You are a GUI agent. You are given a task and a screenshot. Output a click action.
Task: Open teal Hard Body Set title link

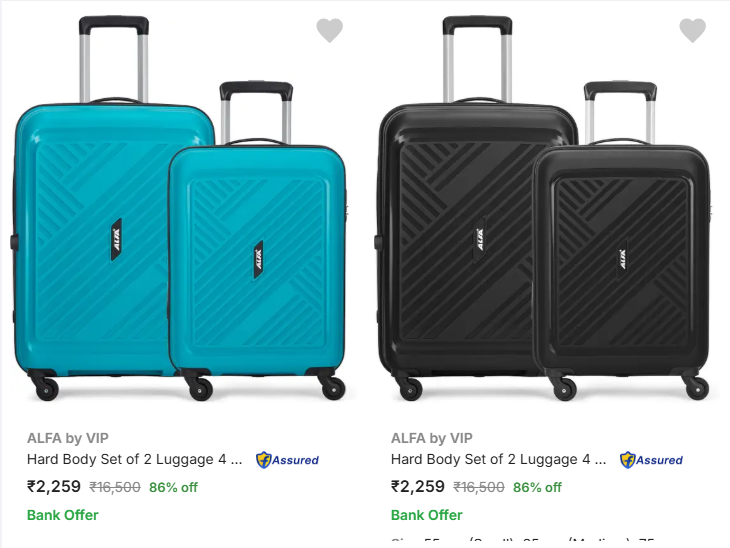coord(134,460)
